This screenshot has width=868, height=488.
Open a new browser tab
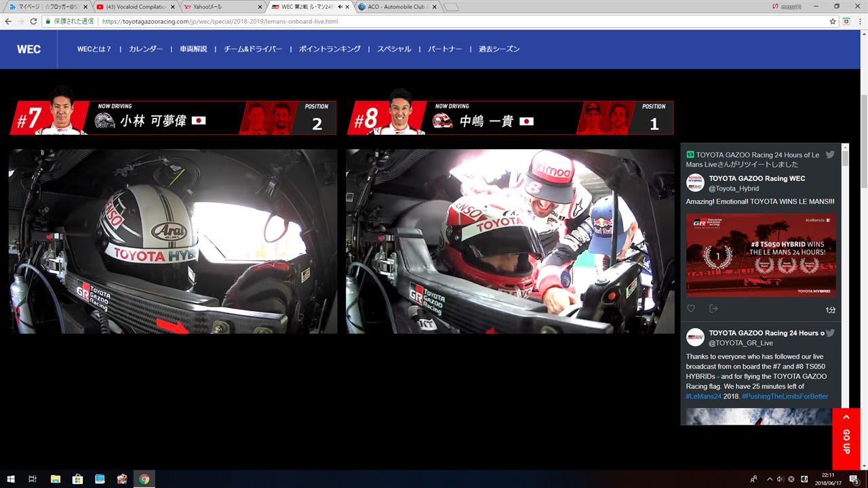pyautogui.click(x=452, y=7)
